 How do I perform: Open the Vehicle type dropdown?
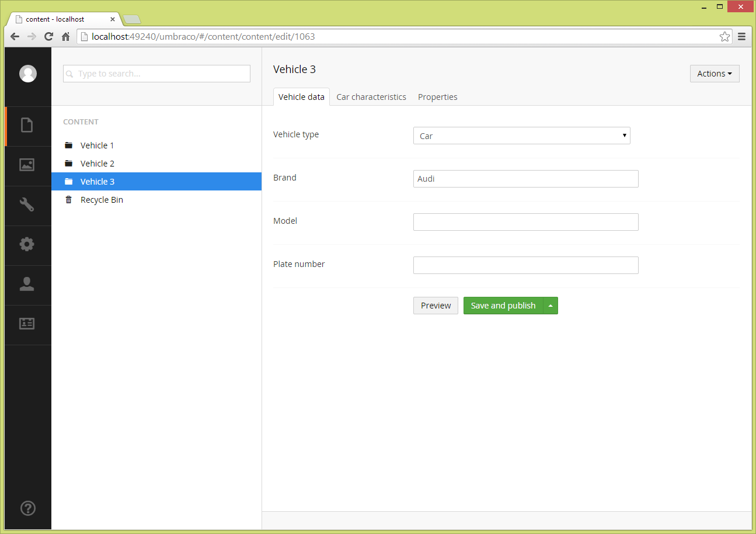coord(522,136)
